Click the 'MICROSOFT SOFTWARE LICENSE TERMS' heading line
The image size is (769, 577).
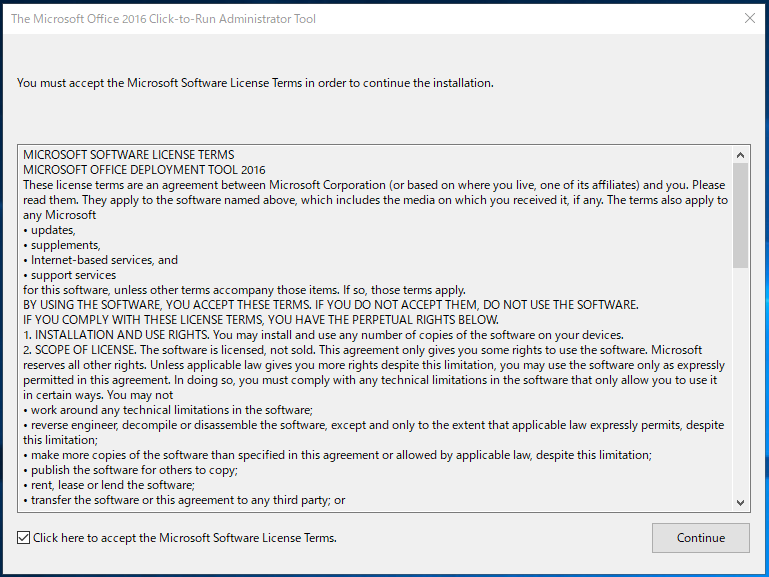coord(128,155)
